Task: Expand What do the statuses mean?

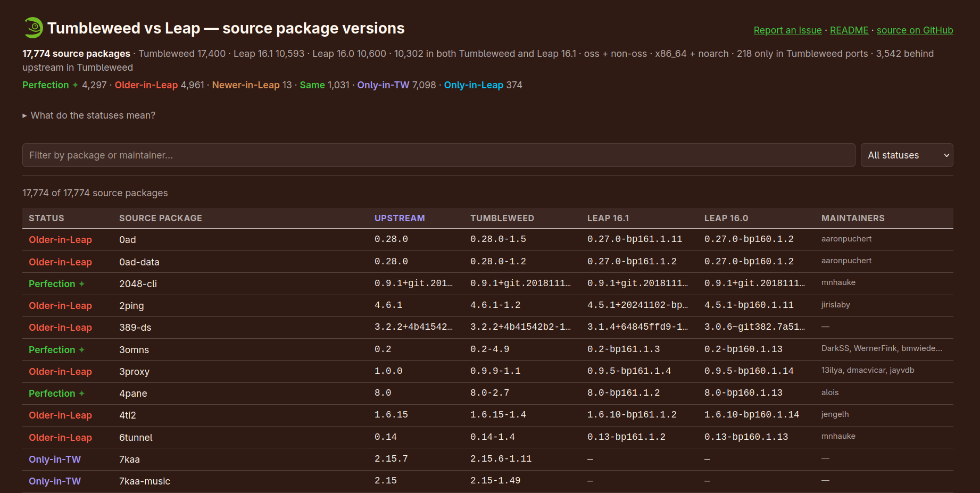Action: (x=89, y=115)
